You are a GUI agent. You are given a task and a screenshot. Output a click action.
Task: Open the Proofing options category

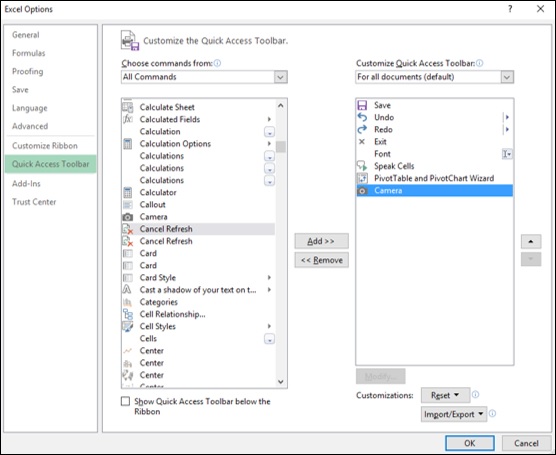(27, 72)
